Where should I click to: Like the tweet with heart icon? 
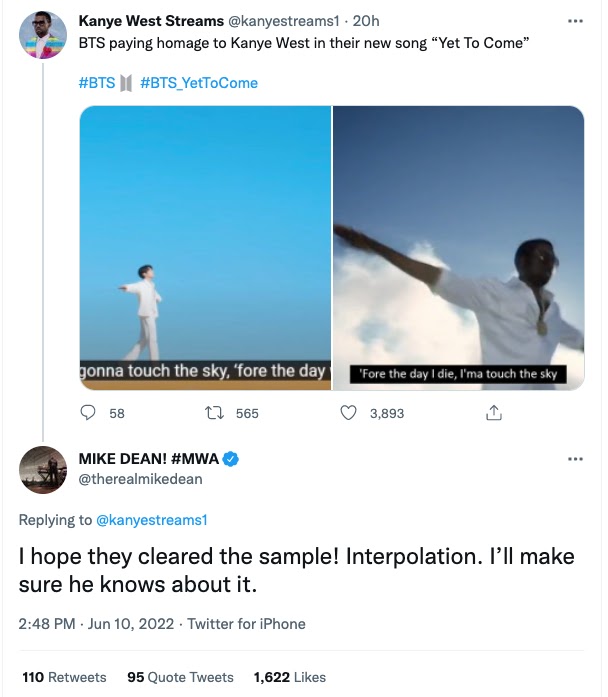pos(350,413)
